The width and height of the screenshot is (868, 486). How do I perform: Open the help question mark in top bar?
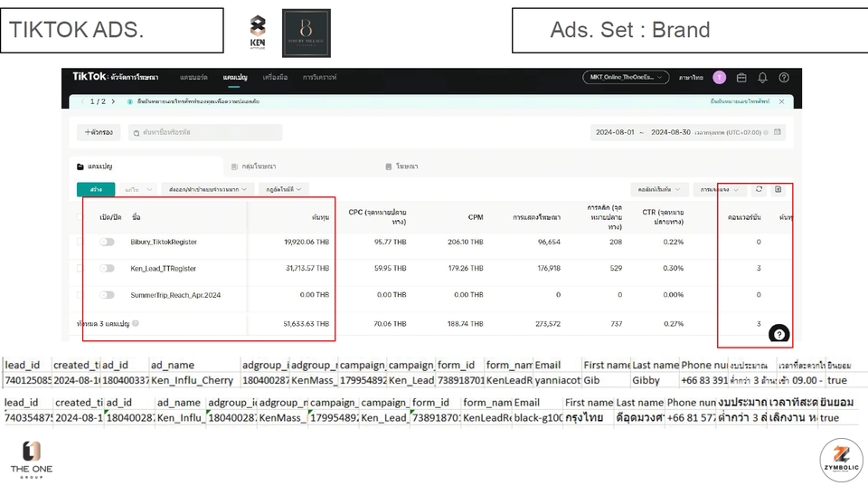click(x=784, y=78)
